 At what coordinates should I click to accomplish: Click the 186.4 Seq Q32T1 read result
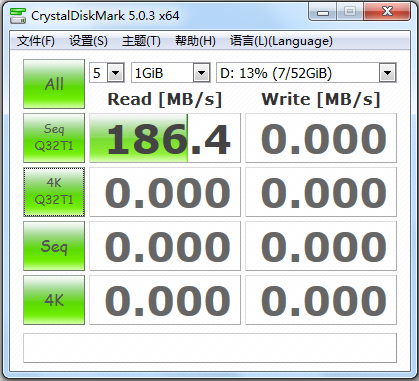click(165, 138)
